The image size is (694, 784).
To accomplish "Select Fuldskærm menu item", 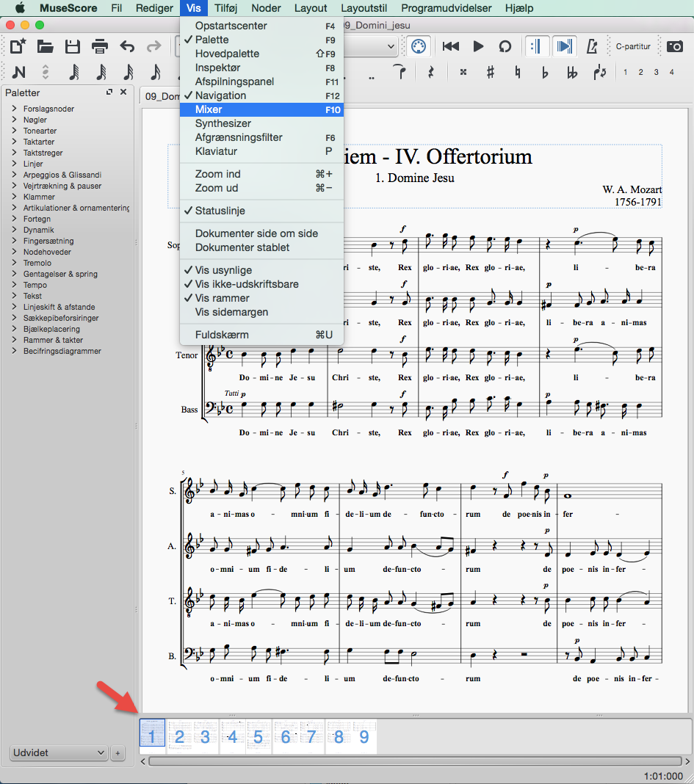I will 261,335.
